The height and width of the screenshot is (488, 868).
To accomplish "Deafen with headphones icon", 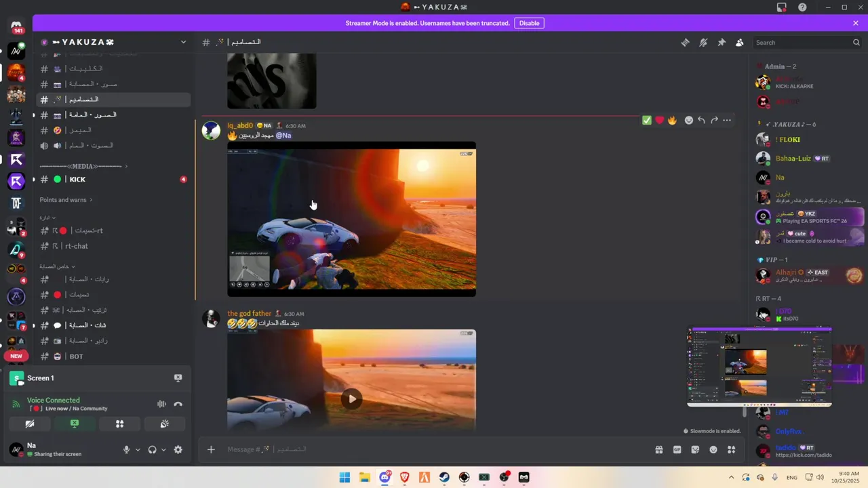I will (152, 449).
